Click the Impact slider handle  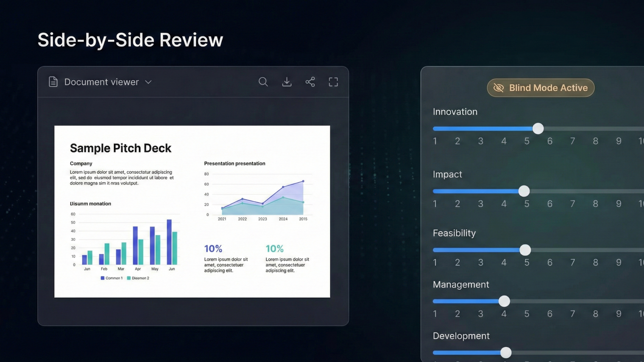[x=524, y=191]
